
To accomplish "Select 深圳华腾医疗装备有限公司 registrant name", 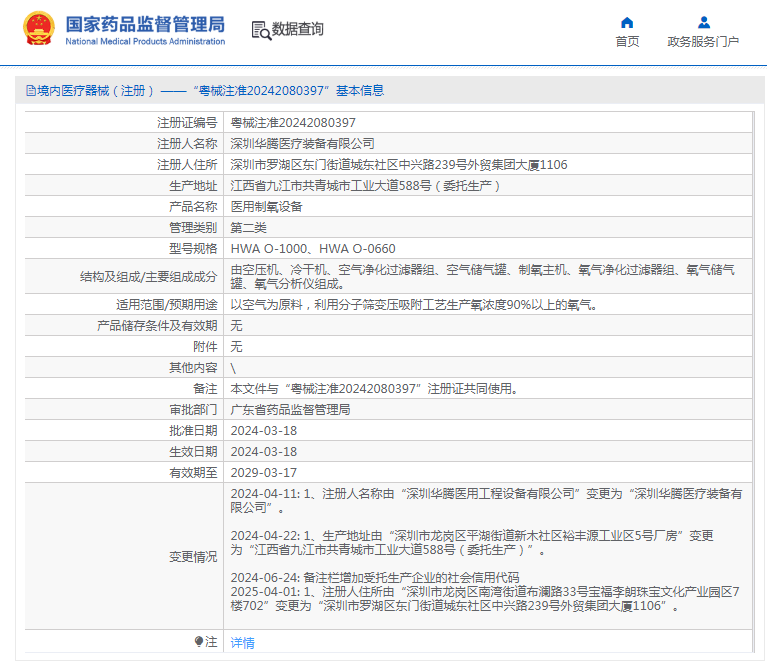I will tap(302, 144).
